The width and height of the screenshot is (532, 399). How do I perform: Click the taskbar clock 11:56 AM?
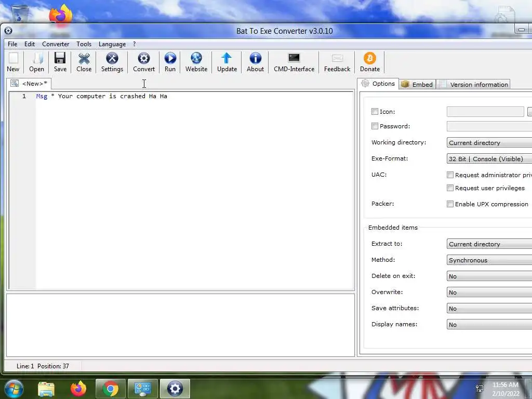tap(505, 385)
